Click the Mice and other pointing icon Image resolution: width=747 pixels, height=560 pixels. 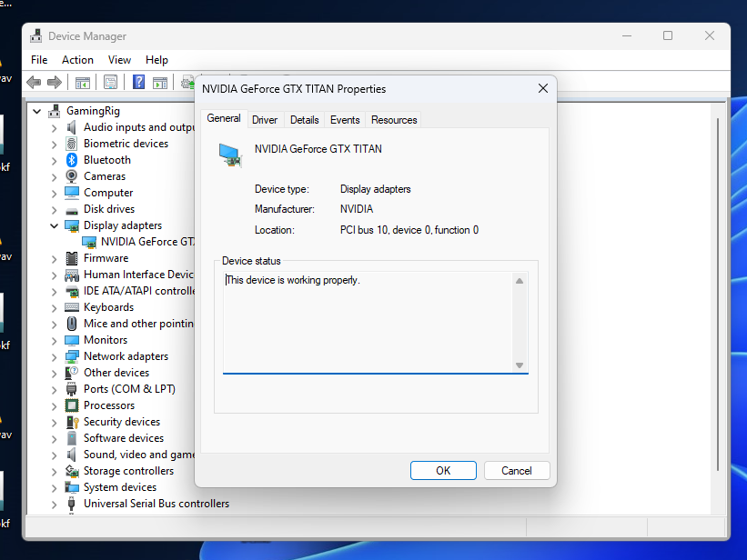click(72, 324)
